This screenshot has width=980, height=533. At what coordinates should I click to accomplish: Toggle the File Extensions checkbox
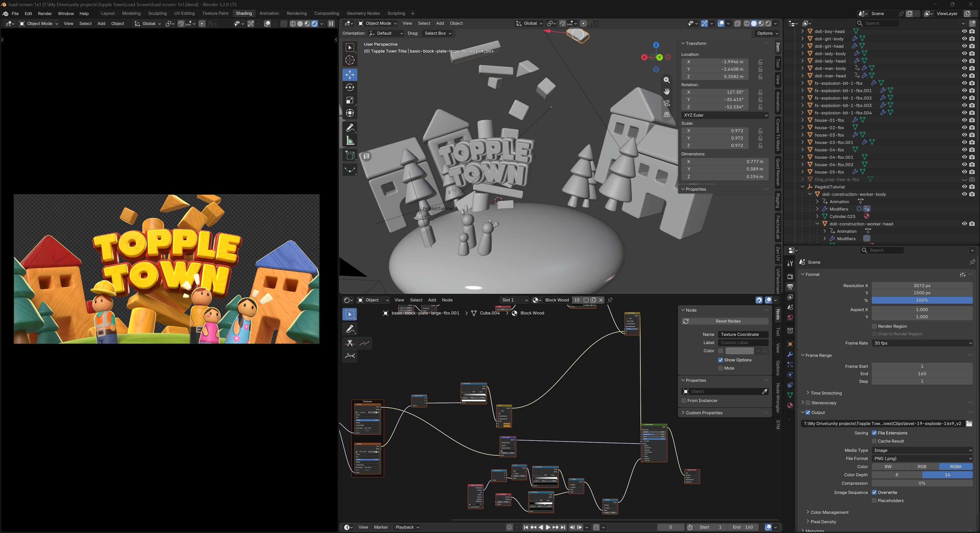874,433
